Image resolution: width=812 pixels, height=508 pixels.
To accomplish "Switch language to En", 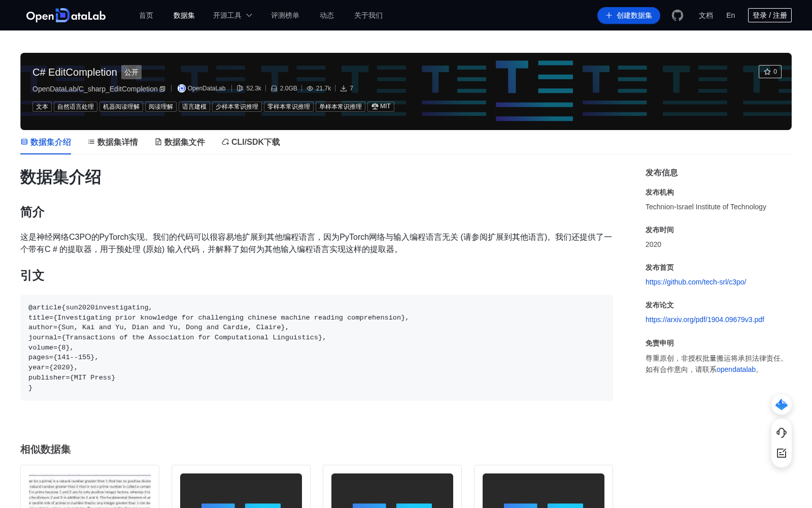I will pos(731,15).
